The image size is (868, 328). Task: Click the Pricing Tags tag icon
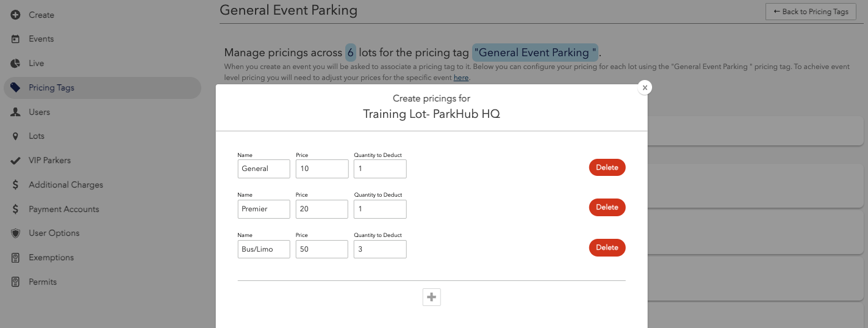click(x=16, y=88)
